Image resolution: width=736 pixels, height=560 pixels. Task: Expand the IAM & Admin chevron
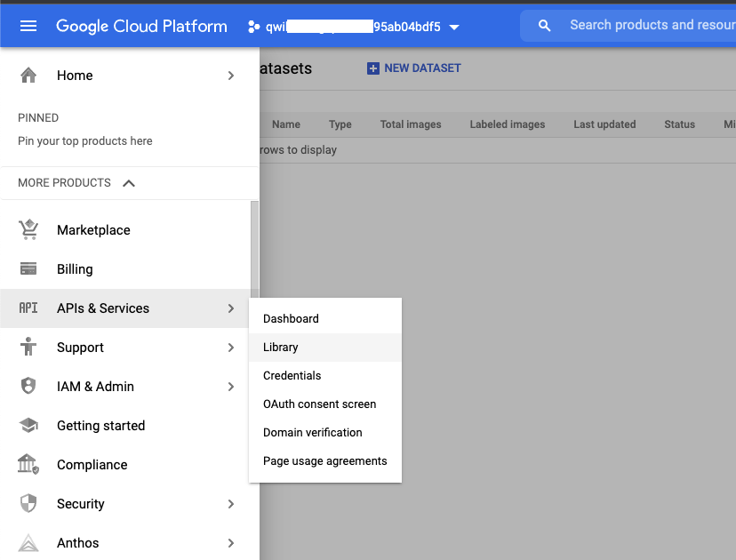coord(230,387)
